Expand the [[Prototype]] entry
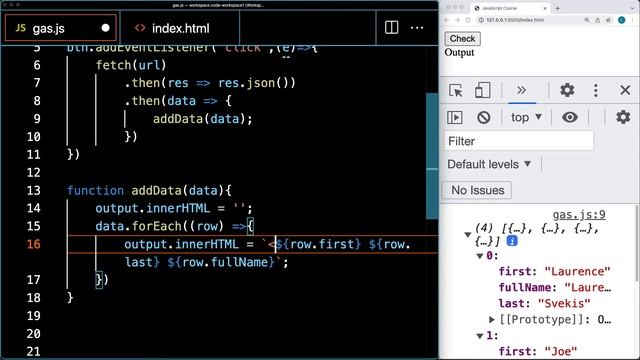This screenshot has height=360, width=640. pyautogui.click(x=492, y=320)
